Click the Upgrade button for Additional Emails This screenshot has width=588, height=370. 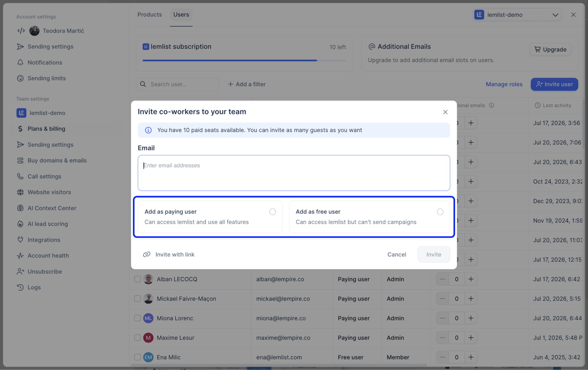(x=550, y=50)
